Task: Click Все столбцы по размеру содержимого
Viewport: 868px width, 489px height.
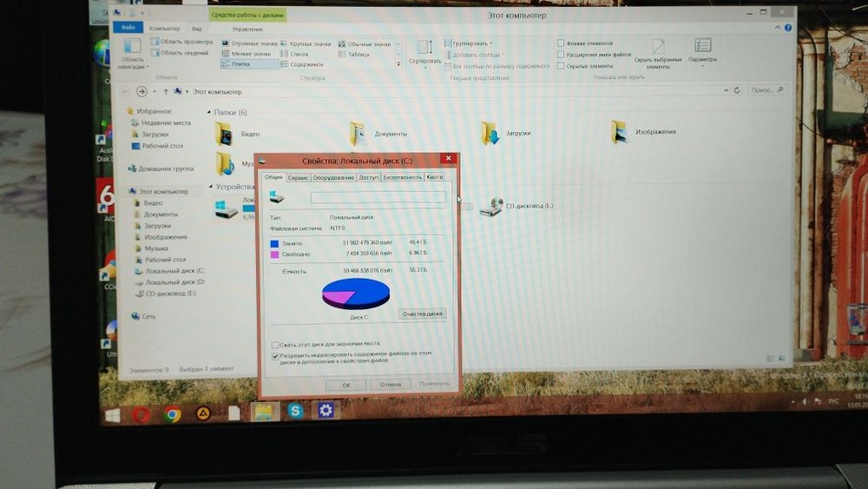Action: coord(497,67)
